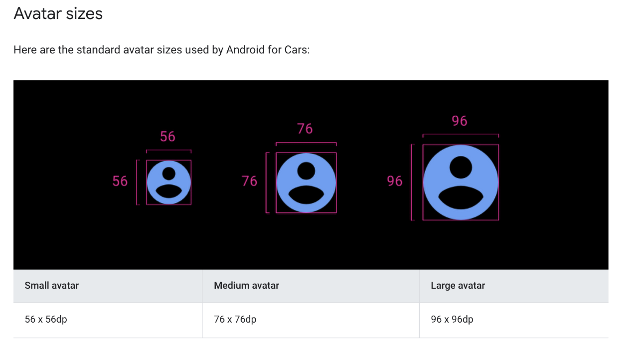Screen dimensions: 644x357
Task: Click the pink 56 label above small avatar
Action: pyautogui.click(x=168, y=137)
